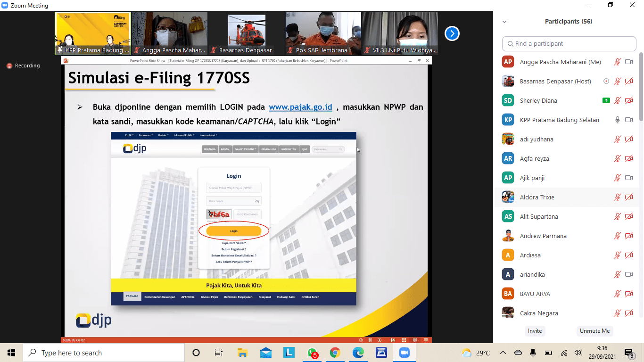This screenshot has width=644, height=362.
Task: Open File Explorer from the taskbar
Action: pos(242,353)
